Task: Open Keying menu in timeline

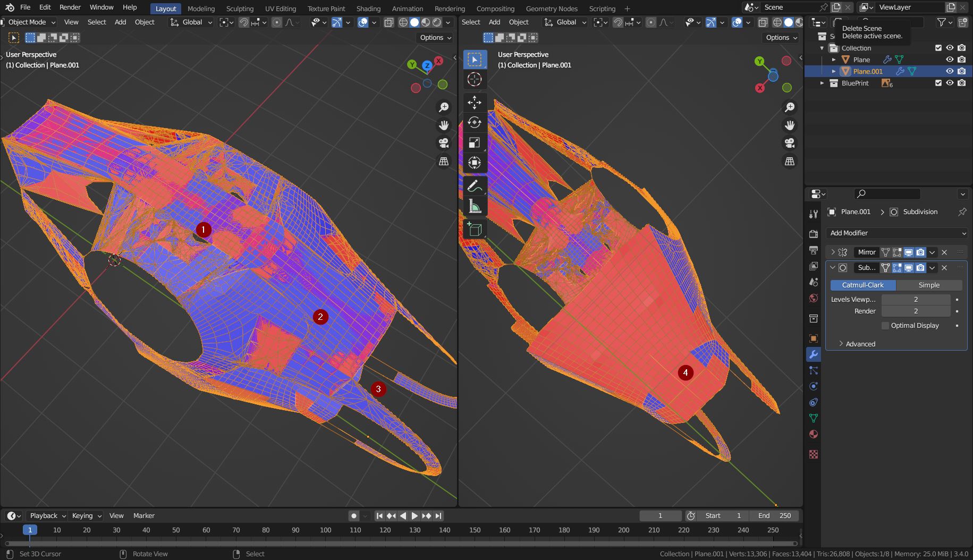Action: click(x=86, y=515)
